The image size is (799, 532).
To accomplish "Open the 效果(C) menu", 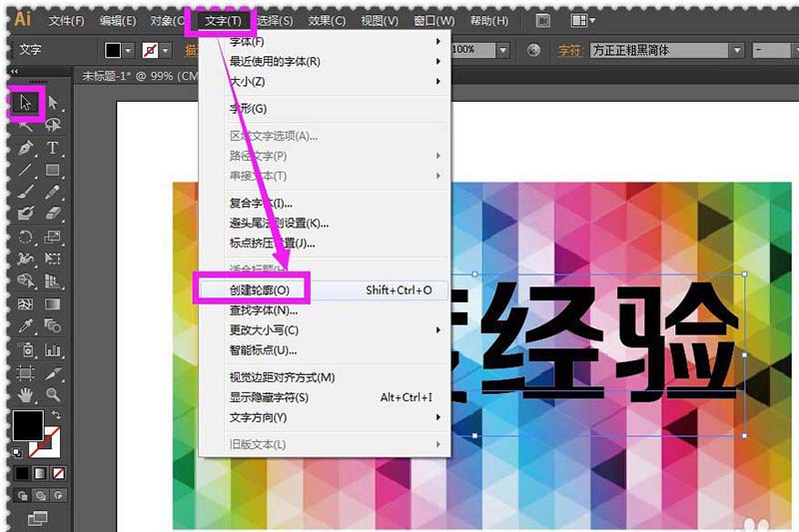I will (327, 21).
